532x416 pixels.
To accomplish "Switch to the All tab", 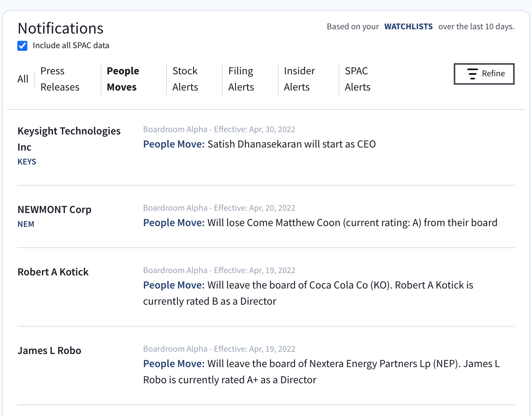I will click(x=23, y=79).
